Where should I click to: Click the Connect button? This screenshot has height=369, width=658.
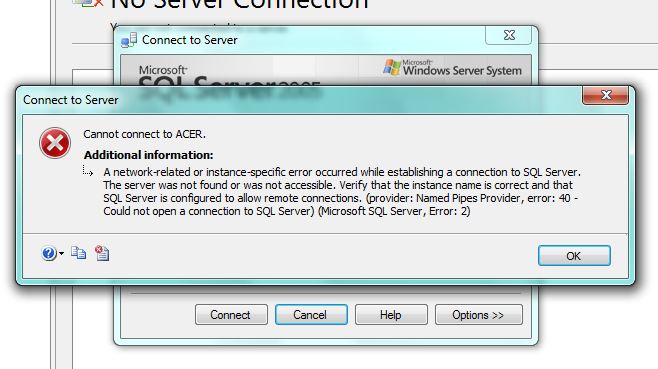[x=231, y=315]
